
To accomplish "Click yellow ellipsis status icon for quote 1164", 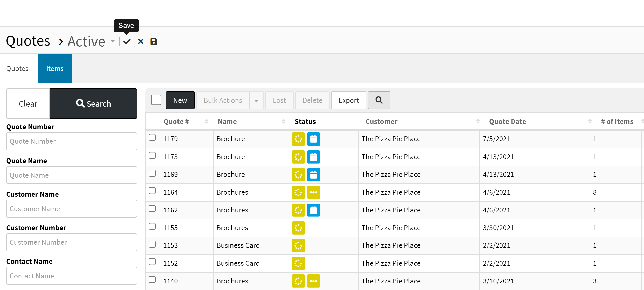I will [x=313, y=192].
